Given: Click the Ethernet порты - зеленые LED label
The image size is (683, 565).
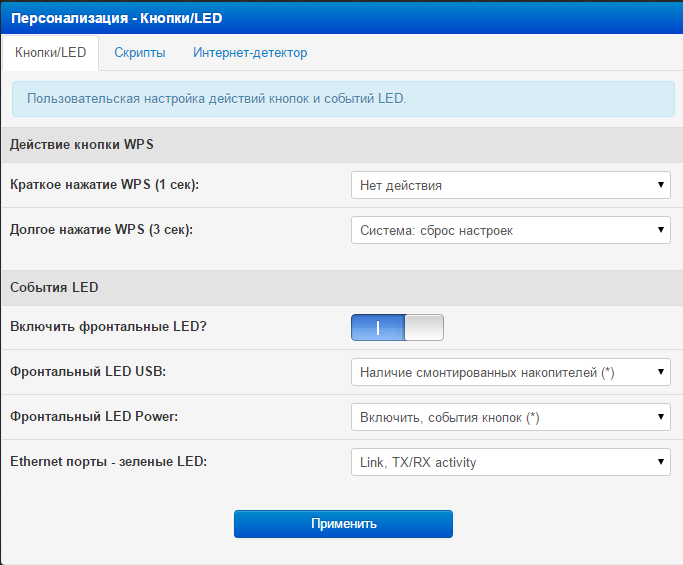Looking at the screenshot, I should (109, 462).
